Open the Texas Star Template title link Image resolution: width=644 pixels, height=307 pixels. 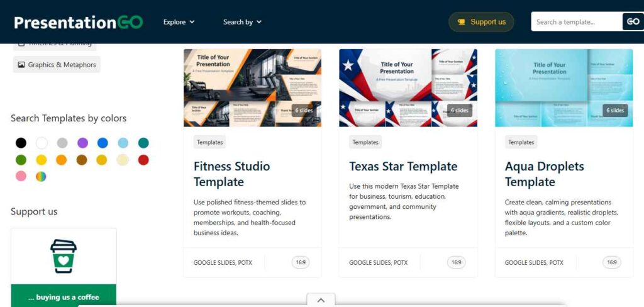(403, 167)
